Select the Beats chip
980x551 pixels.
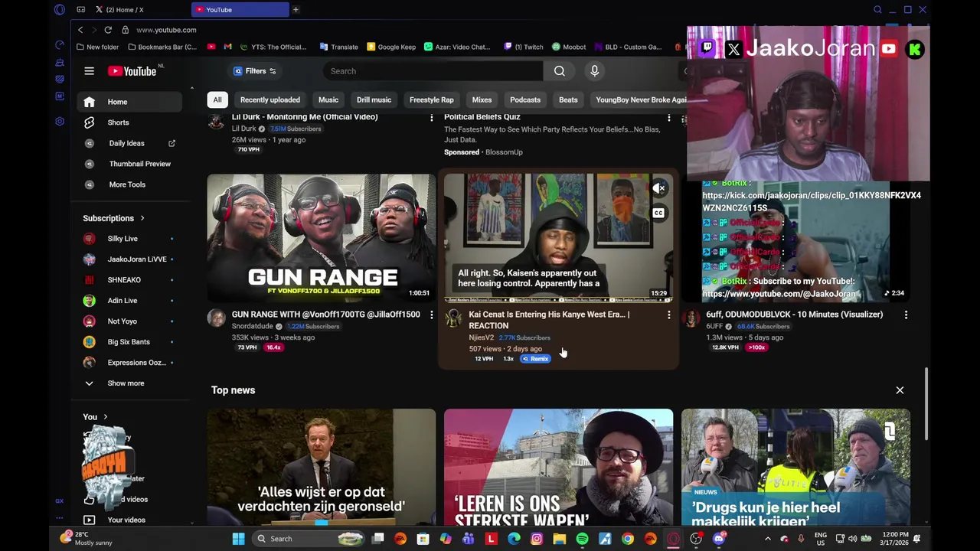point(568,99)
